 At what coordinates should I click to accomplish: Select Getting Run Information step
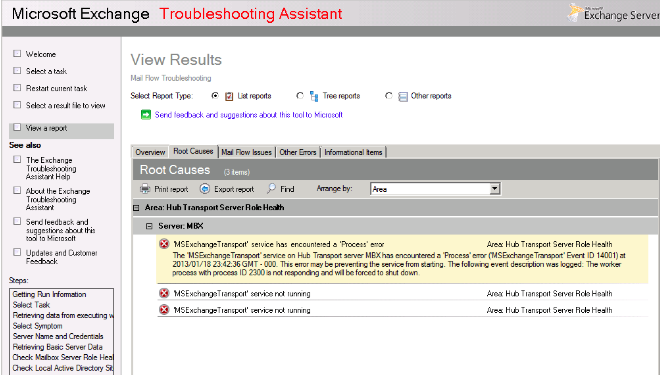pos(49,294)
